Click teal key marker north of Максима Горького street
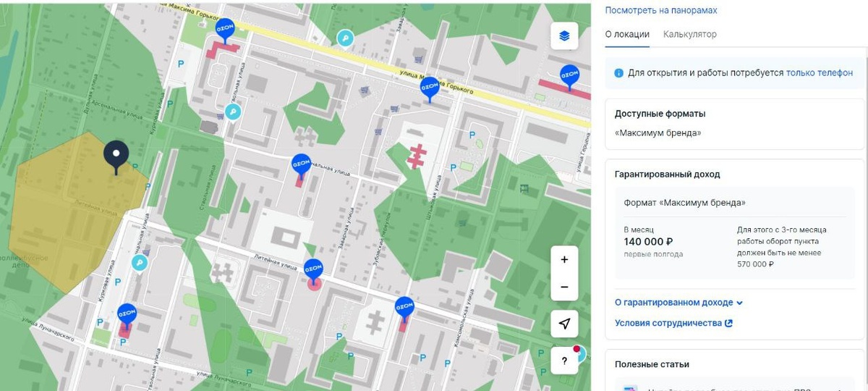868x391 pixels. pos(346,38)
